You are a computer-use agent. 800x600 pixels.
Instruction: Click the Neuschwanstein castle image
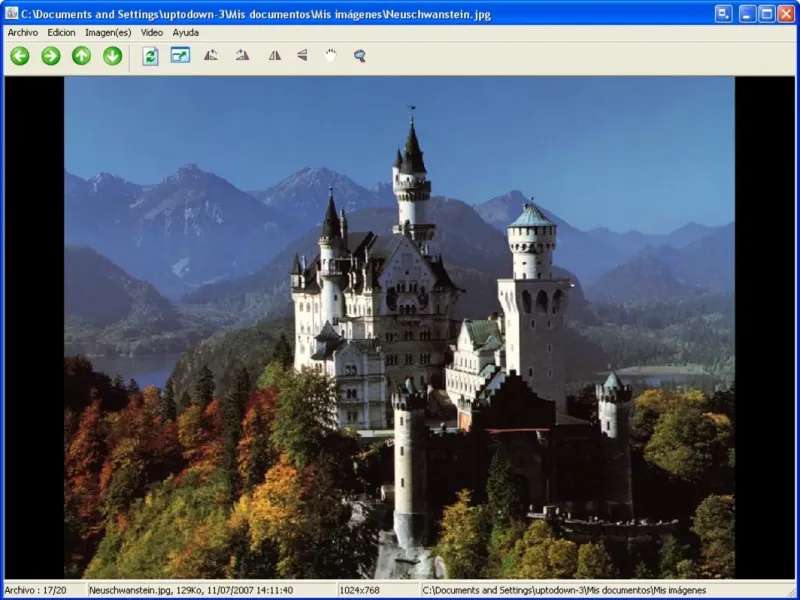pos(399,327)
